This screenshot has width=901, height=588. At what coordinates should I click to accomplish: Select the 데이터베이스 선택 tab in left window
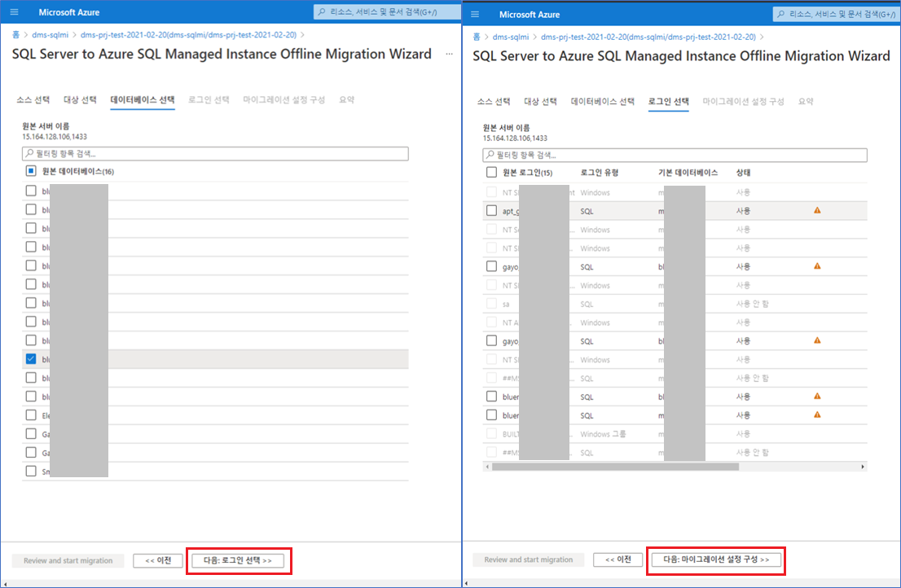(143, 100)
